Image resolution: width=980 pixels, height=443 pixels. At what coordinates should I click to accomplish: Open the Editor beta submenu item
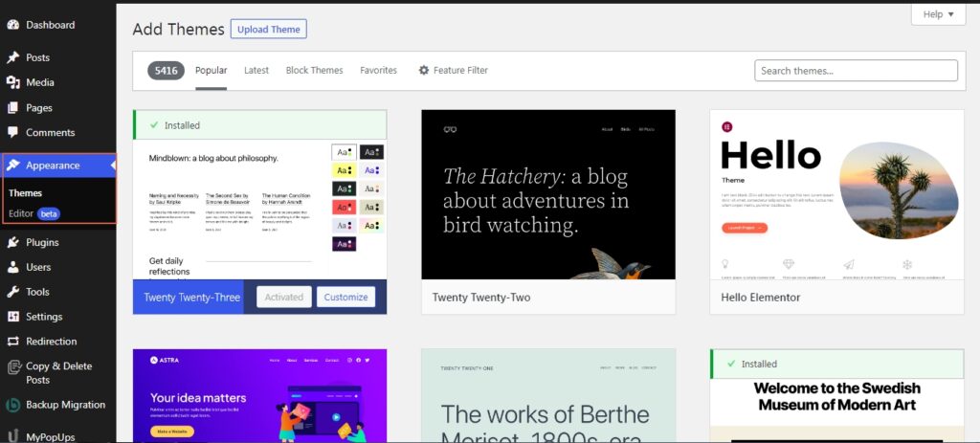pyautogui.click(x=34, y=213)
